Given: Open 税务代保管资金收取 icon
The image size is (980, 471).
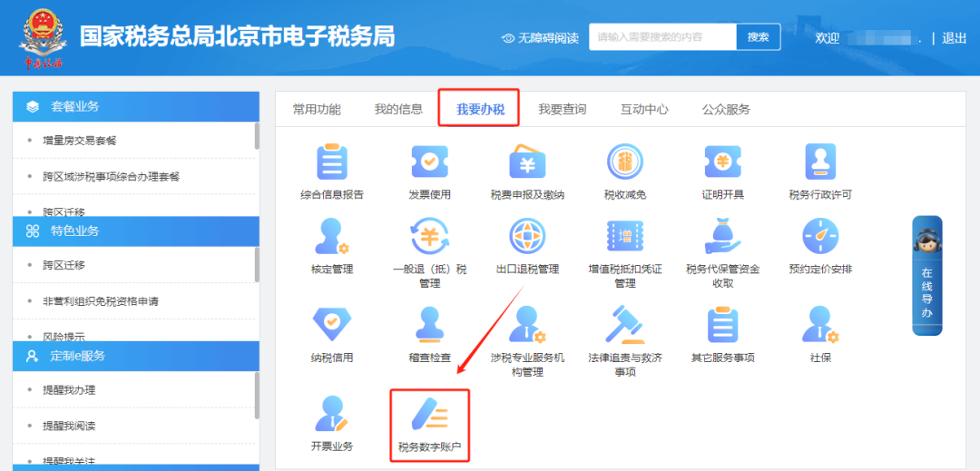Looking at the screenshot, I should point(722,236).
